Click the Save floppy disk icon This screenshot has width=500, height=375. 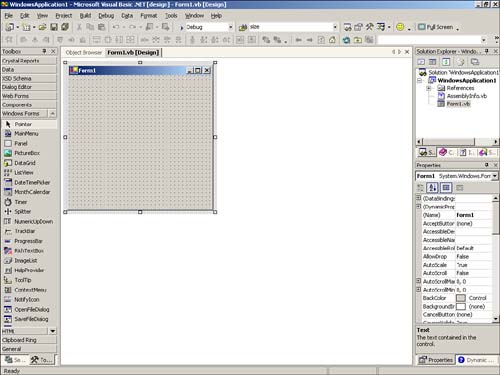[x=54, y=27]
